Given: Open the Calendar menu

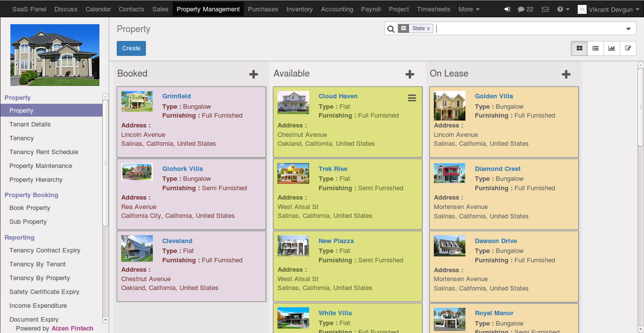Looking at the screenshot, I should click(x=98, y=9).
